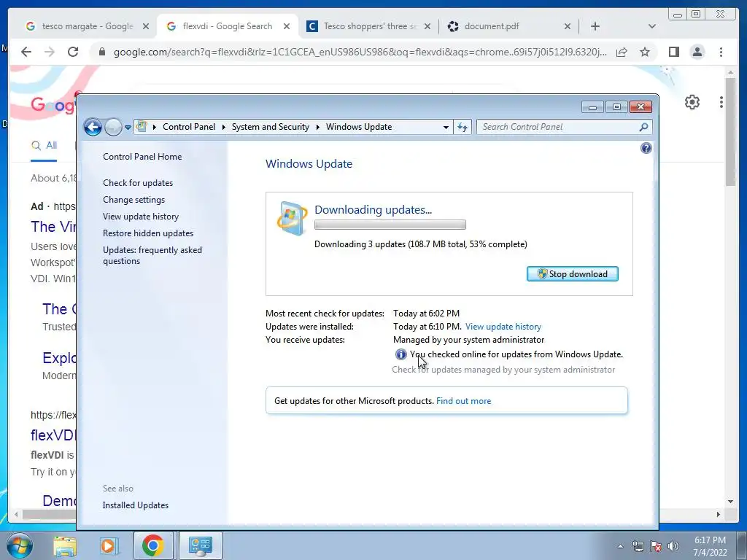The height and width of the screenshot is (560, 747).
Task: Click Control Panel taskbar button
Action: click(201, 545)
